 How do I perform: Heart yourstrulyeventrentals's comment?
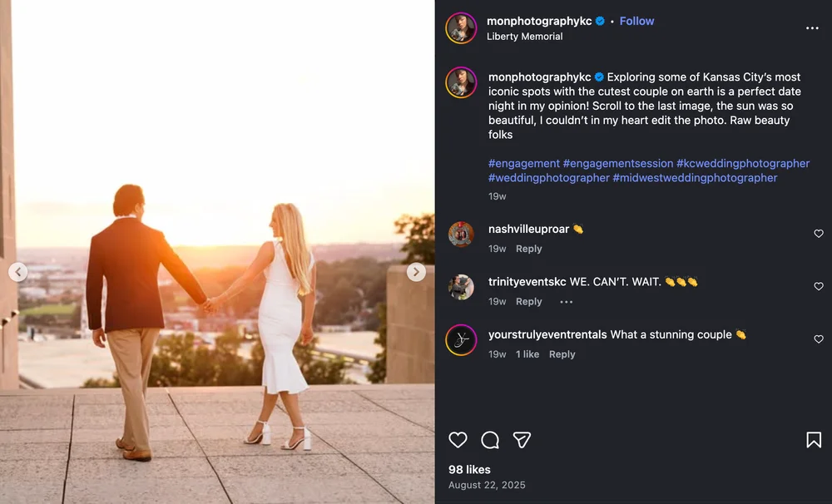(818, 339)
